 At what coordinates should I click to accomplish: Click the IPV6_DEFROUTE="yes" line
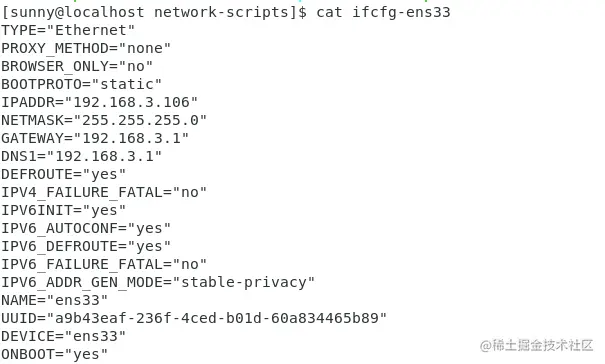(x=86, y=246)
